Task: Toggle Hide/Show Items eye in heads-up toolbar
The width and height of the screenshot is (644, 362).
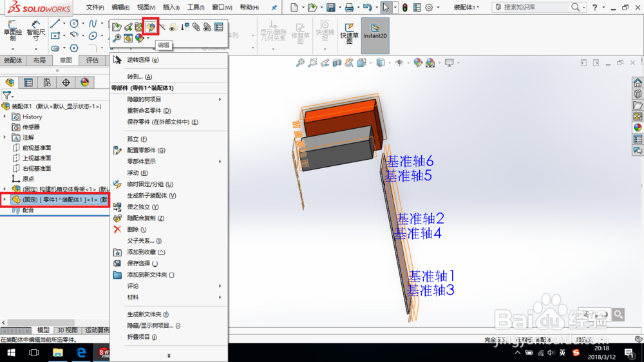Action: point(399,63)
